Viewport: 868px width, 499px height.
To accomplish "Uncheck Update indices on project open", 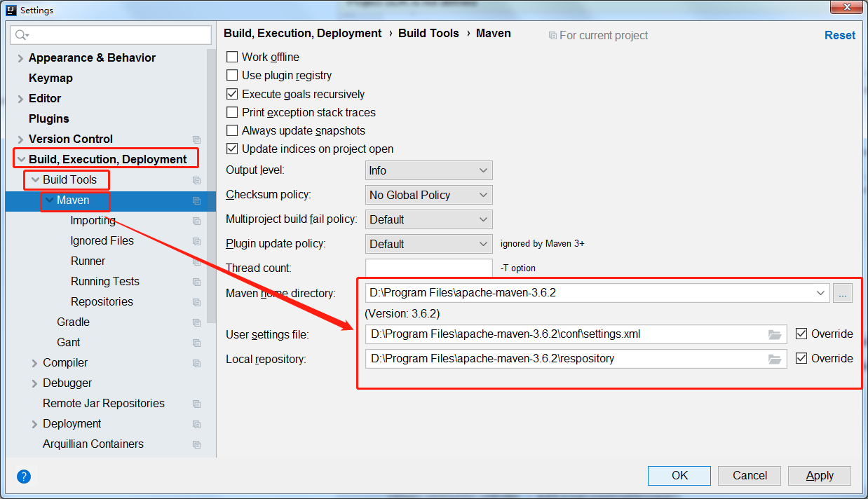I will point(232,149).
